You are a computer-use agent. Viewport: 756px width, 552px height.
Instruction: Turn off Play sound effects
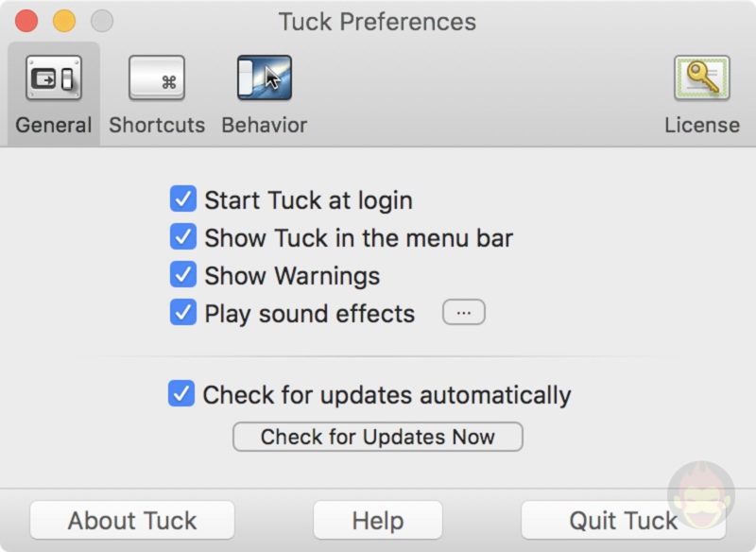point(183,313)
